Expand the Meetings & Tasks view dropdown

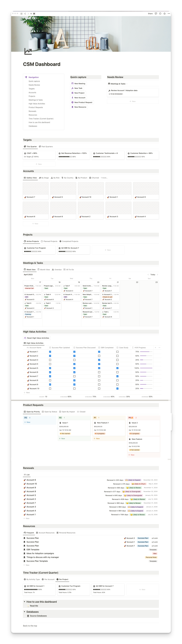(x=127, y=84)
